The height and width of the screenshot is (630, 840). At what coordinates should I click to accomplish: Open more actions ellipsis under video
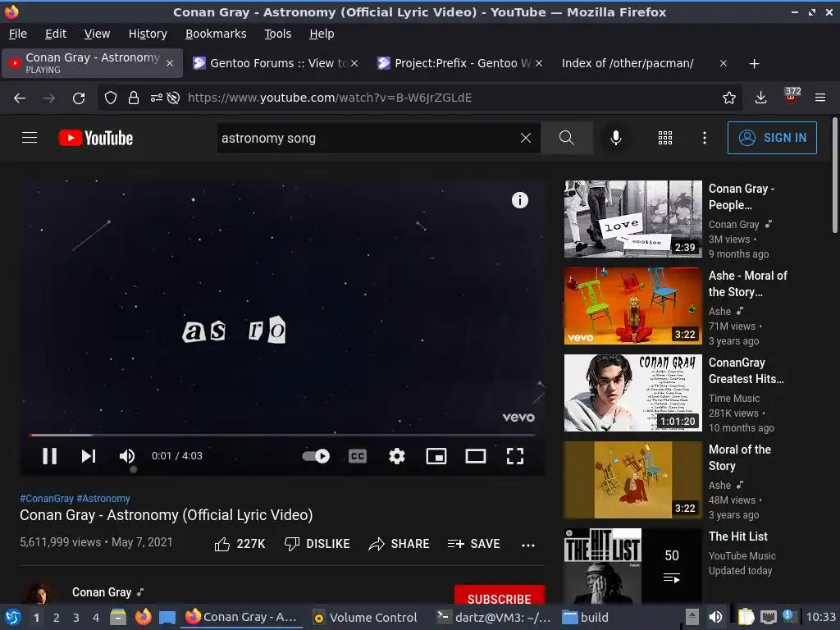[528, 545]
